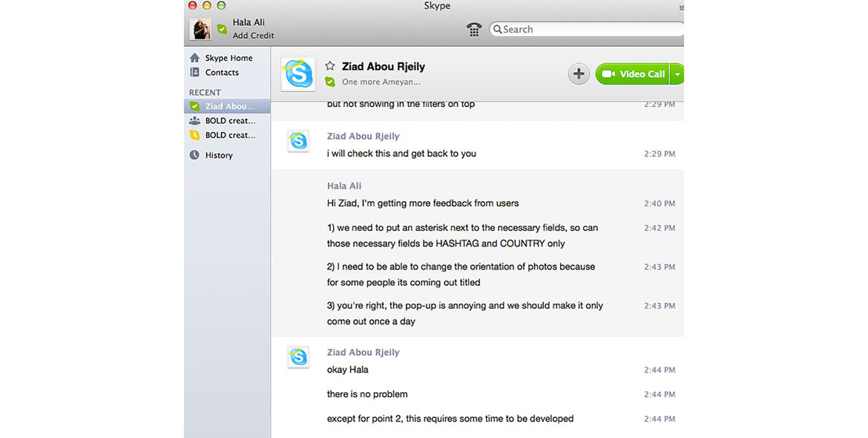868x438 pixels.
Task: Click the Ziad Abou Rjeily header name
Action: point(383,67)
